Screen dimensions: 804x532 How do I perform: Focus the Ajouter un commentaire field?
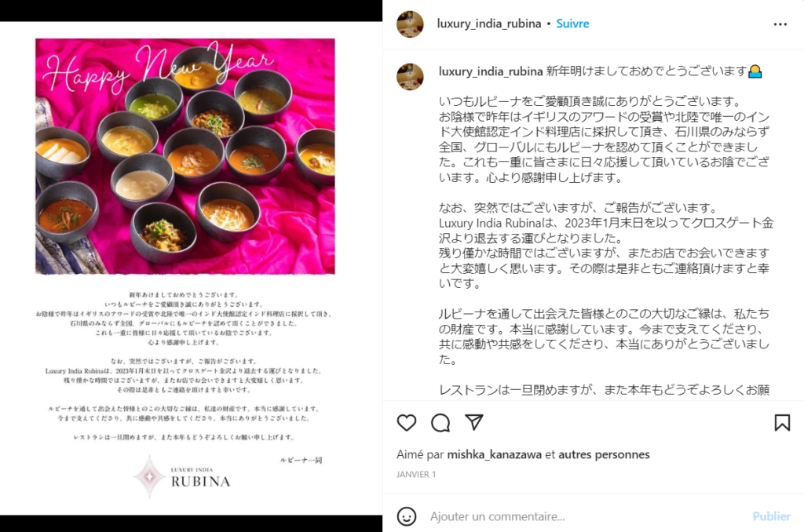[584, 516]
